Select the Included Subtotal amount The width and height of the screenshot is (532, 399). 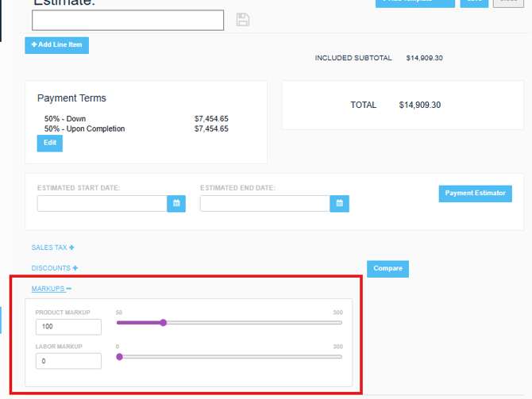point(425,58)
